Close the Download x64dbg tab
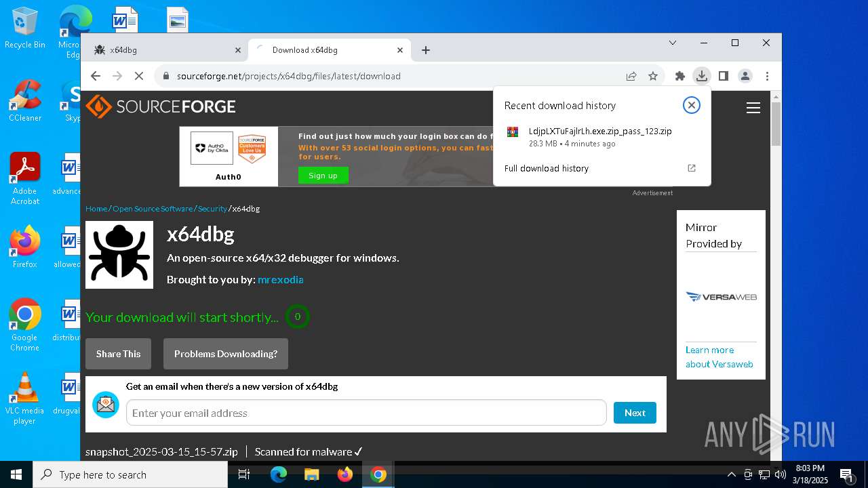The height and width of the screenshot is (488, 868). click(400, 50)
